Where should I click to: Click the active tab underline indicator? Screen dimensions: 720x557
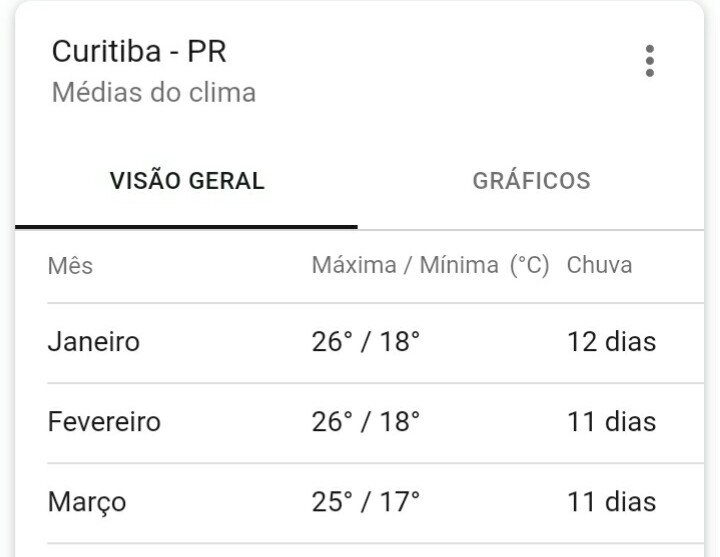click(x=186, y=227)
